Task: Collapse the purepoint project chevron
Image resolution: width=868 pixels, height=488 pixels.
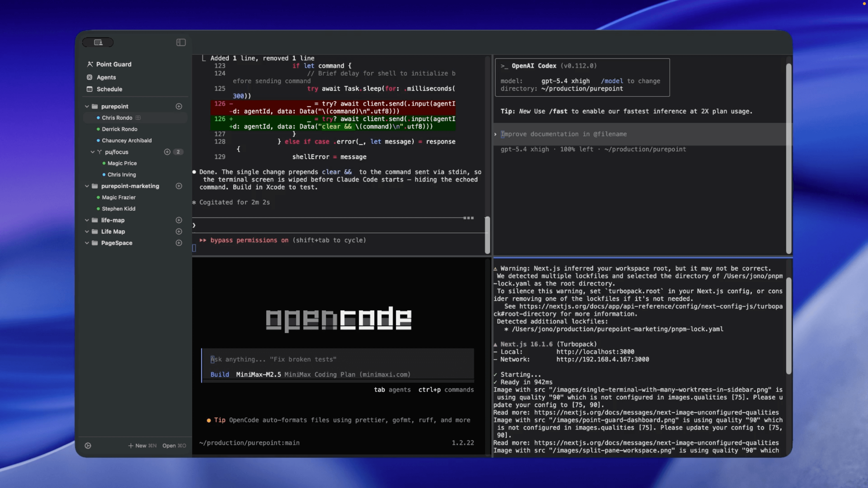Action: (87, 106)
